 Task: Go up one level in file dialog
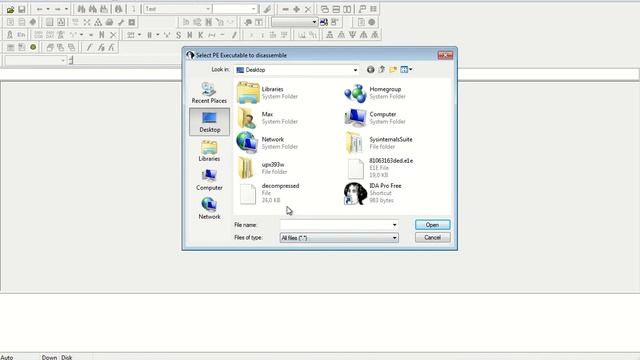382,70
